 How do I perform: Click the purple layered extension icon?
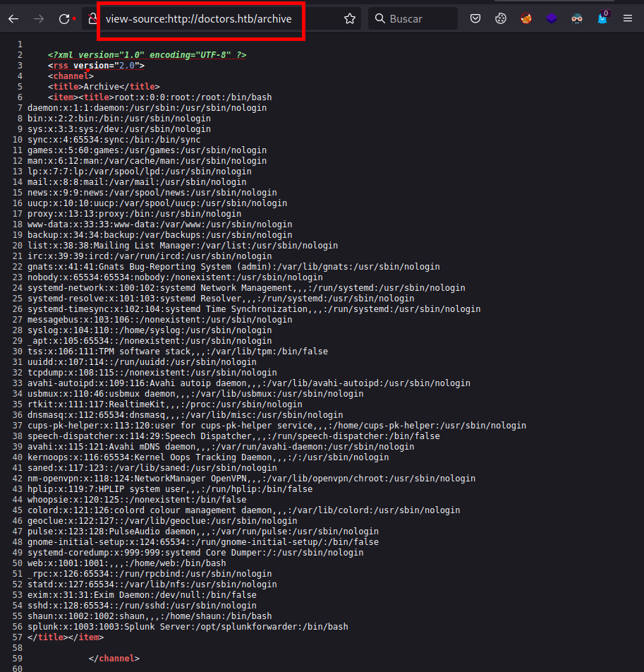point(552,19)
